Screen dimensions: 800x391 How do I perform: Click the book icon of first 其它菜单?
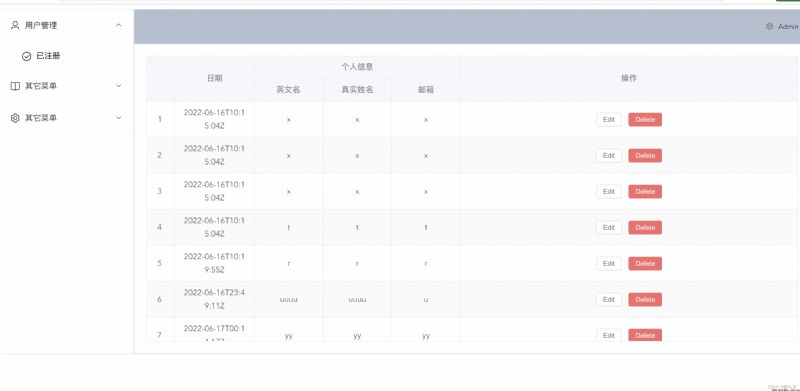15,86
